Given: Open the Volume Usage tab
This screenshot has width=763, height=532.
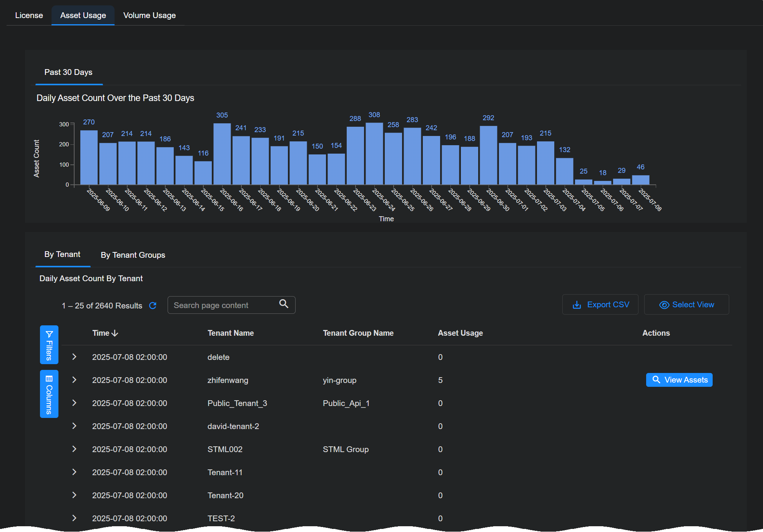Looking at the screenshot, I should click(149, 15).
